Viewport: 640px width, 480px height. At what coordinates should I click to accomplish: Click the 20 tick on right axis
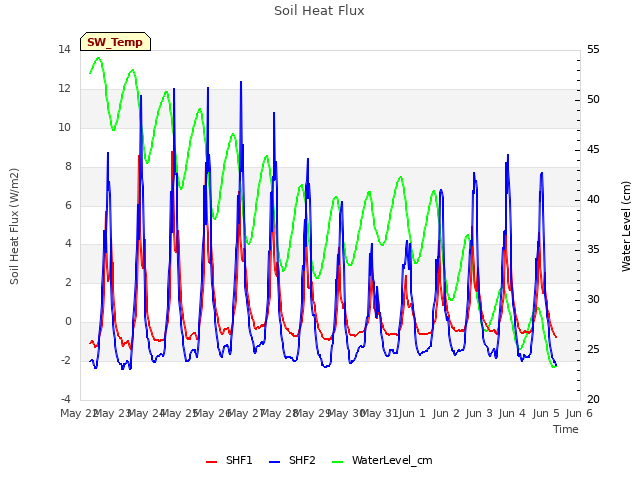tap(593, 400)
